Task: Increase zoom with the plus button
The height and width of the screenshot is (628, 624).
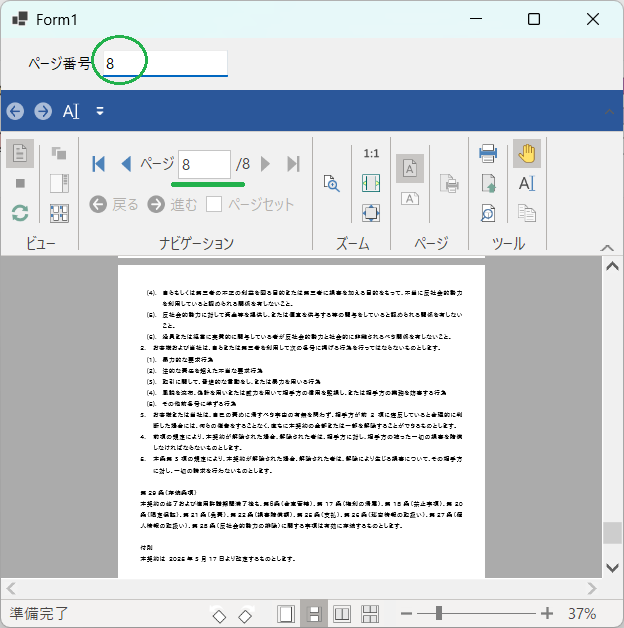Action: tap(547, 613)
